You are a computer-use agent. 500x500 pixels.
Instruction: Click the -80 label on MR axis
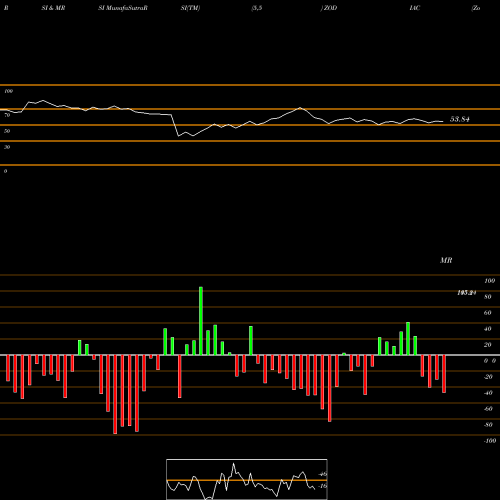488,425
